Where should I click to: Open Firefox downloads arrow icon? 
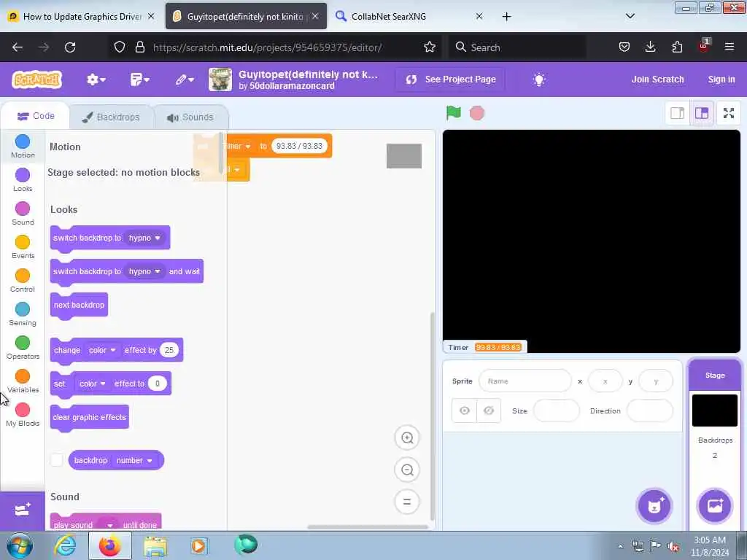(650, 47)
